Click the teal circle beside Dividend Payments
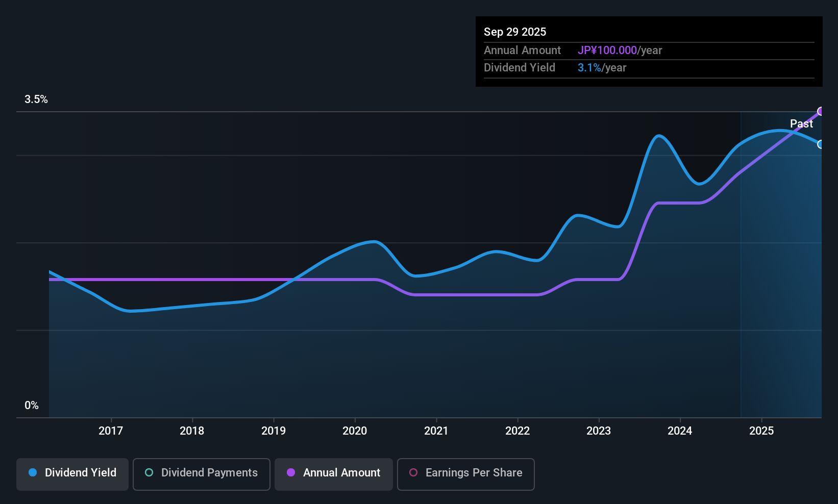Image resolution: width=838 pixels, height=504 pixels. (x=149, y=473)
